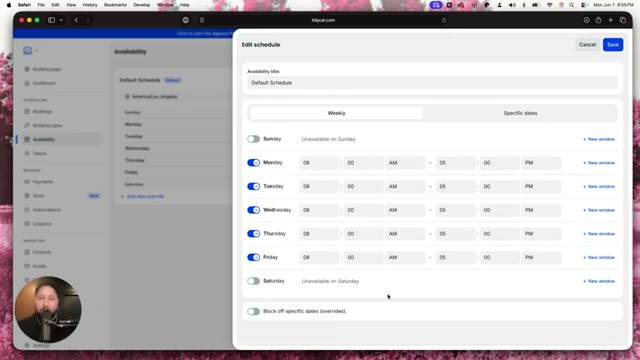Reload the tidycal.com page
640x360 pixels.
(x=444, y=20)
